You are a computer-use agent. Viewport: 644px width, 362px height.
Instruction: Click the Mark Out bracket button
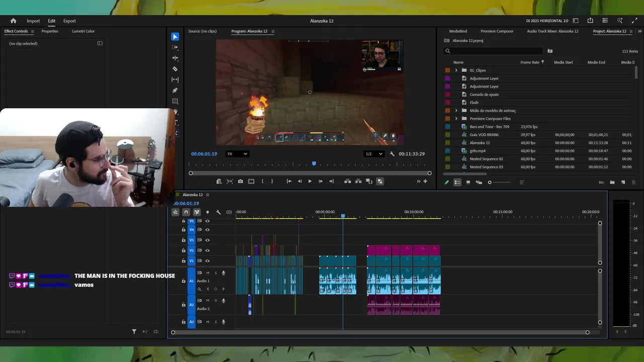click(x=272, y=182)
